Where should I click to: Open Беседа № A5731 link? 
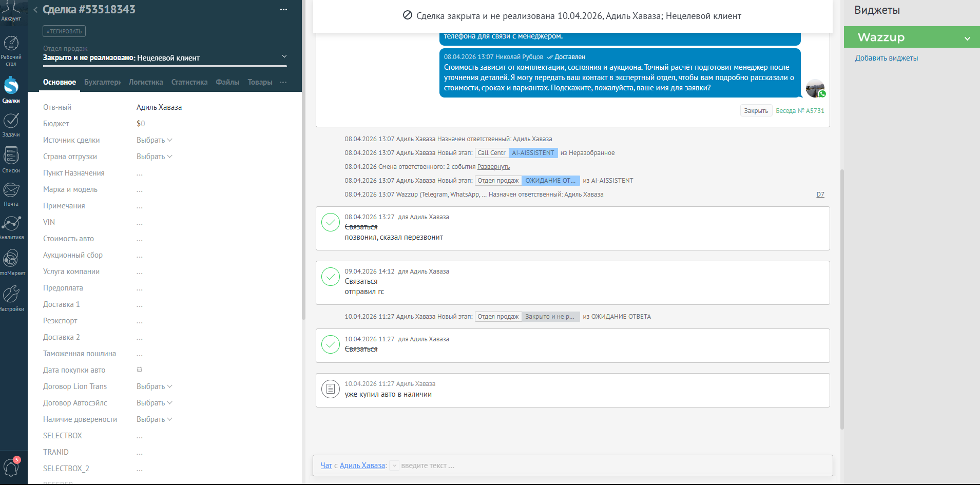point(800,111)
